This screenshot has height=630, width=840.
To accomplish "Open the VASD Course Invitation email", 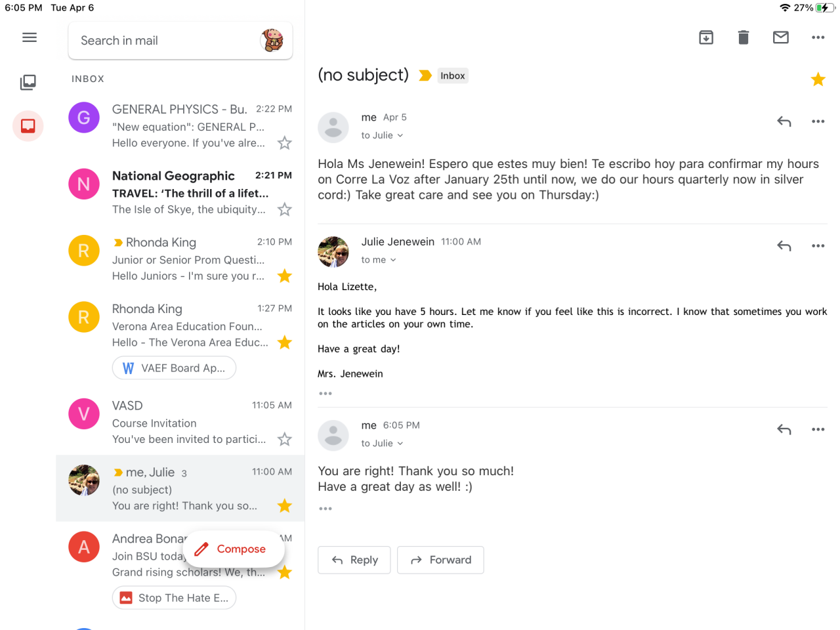I will pos(190,423).
